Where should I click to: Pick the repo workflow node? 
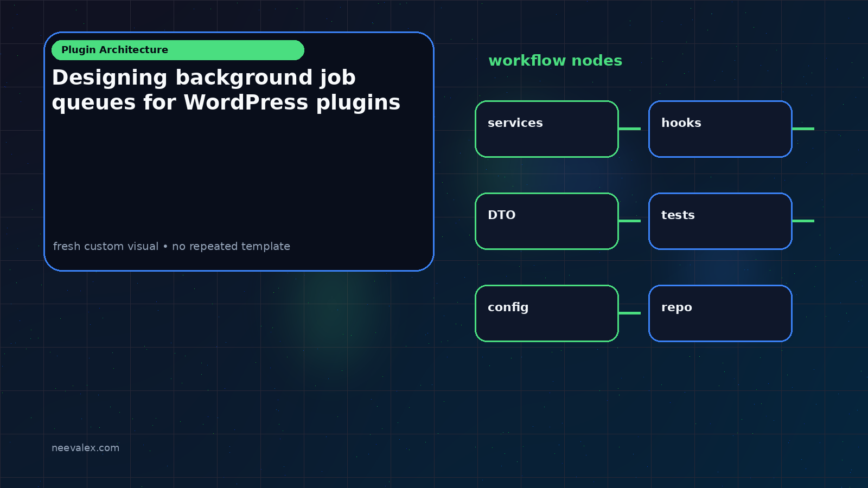[720, 313]
